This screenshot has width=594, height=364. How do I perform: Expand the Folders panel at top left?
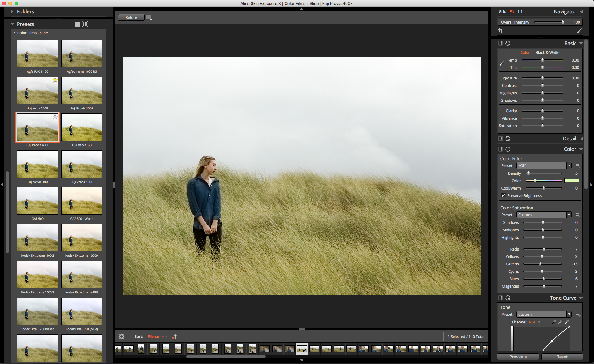point(11,11)
